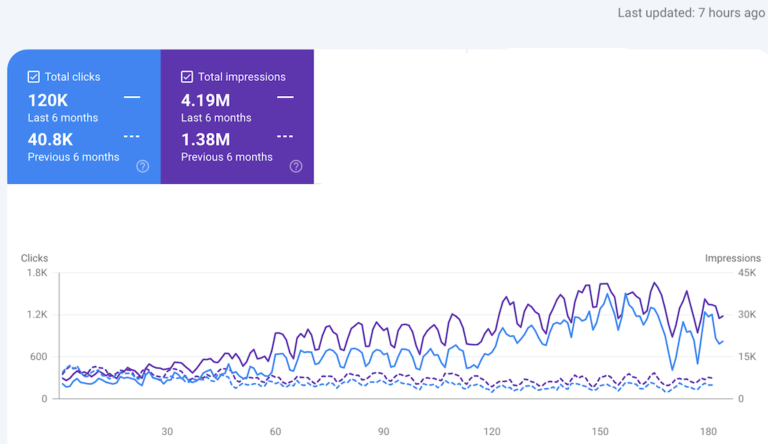Click dashed line marker beside 40.8K

[x=132, y=136]
